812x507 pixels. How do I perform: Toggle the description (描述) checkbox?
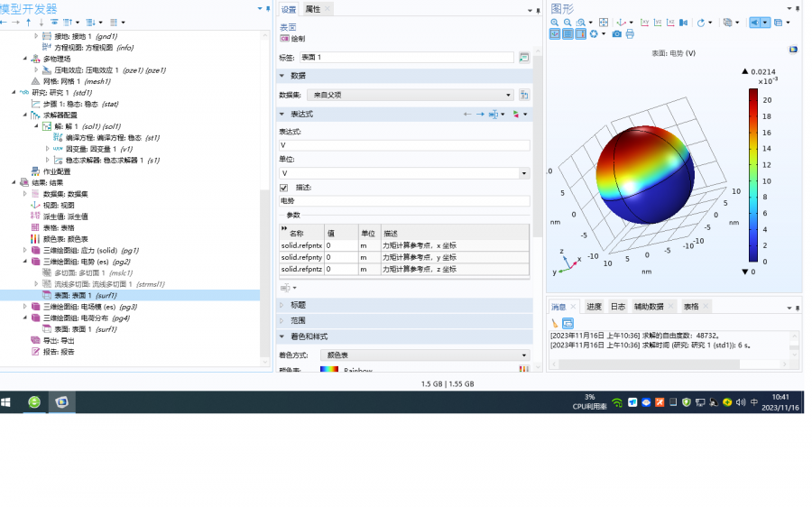click(x=284, y=187)
